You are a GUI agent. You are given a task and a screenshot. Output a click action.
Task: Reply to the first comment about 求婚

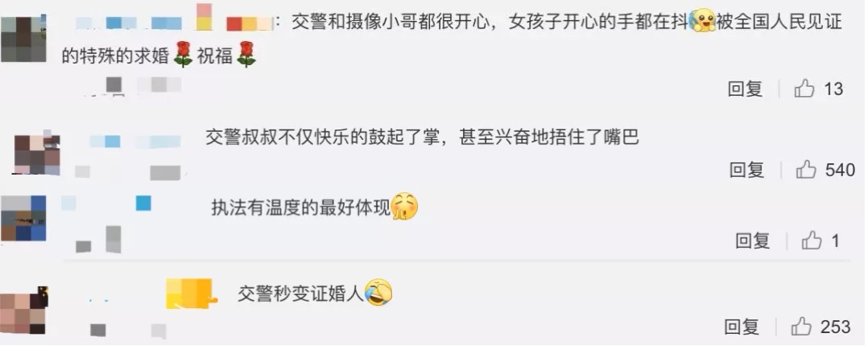[745, 88]
